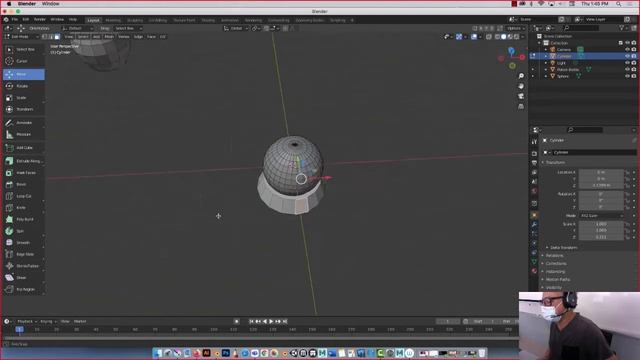The width and height of the screenshot is (640, 360).
Task: Select the Extrude Region tool
Action: coord(24,161)
